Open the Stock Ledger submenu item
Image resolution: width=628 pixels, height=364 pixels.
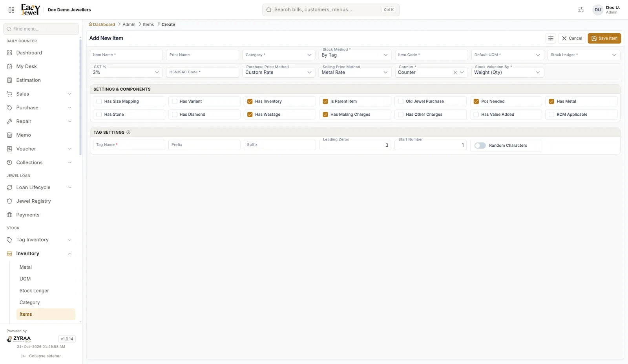(46, 291)
